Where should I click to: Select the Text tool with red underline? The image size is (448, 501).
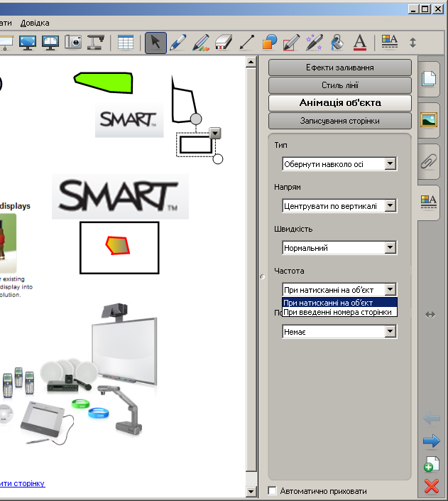360,43
